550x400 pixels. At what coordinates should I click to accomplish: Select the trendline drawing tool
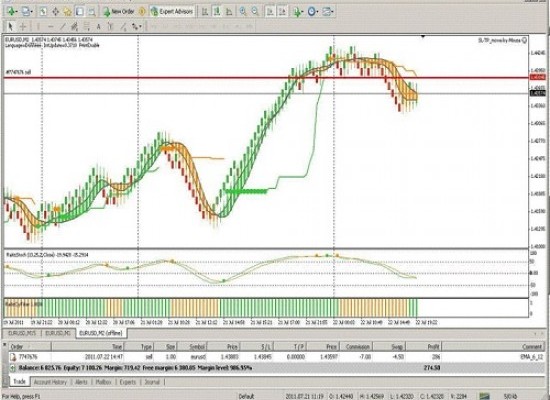pos(63,26)
